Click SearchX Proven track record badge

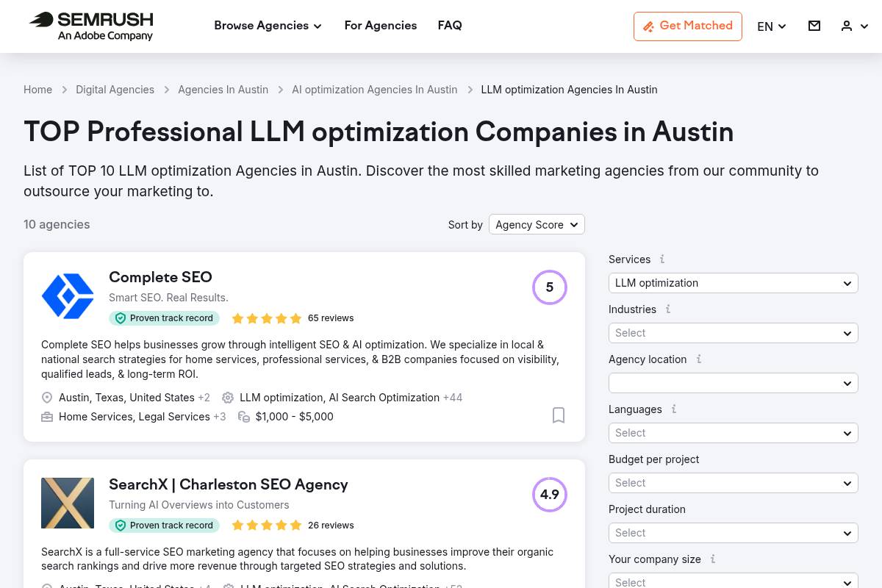click(165, 526)
